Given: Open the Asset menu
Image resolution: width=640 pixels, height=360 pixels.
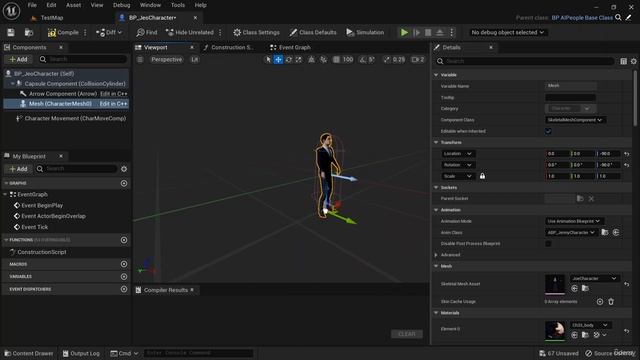Looking at the screenshot, I should point(73,5).
